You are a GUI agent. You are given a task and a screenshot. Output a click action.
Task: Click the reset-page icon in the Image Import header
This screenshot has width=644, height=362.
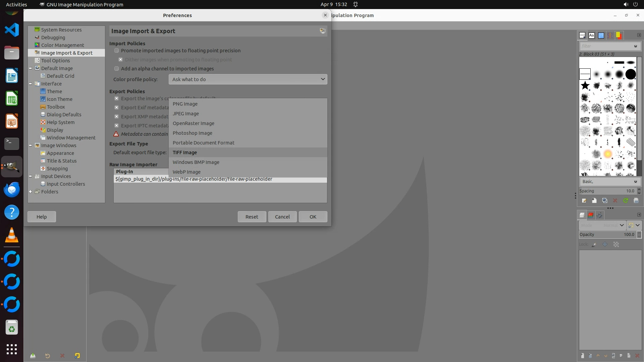pyautogui.click(x=322, y=31)
